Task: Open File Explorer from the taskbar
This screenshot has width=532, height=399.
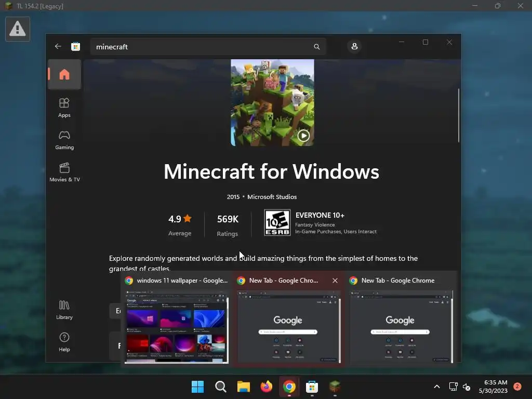Action: pyautogui.click(x=243, y=387)
